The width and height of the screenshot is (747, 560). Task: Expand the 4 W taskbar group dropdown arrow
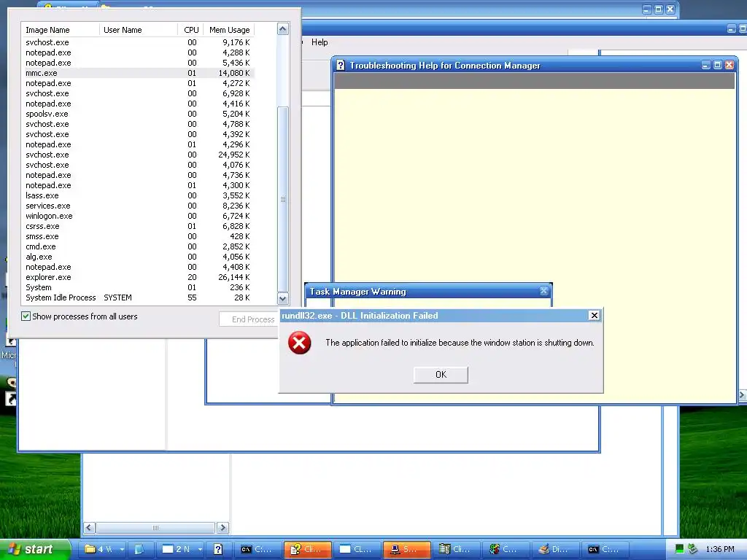[x=122, y=549]
